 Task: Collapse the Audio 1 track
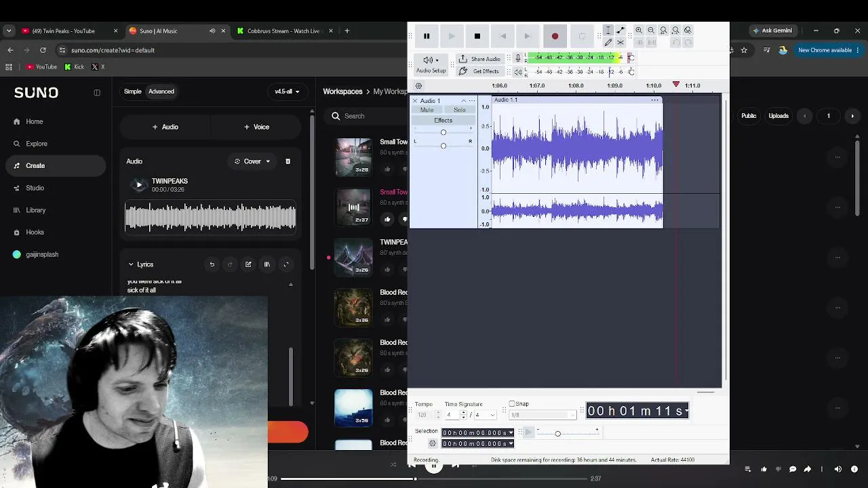[464, 101]
